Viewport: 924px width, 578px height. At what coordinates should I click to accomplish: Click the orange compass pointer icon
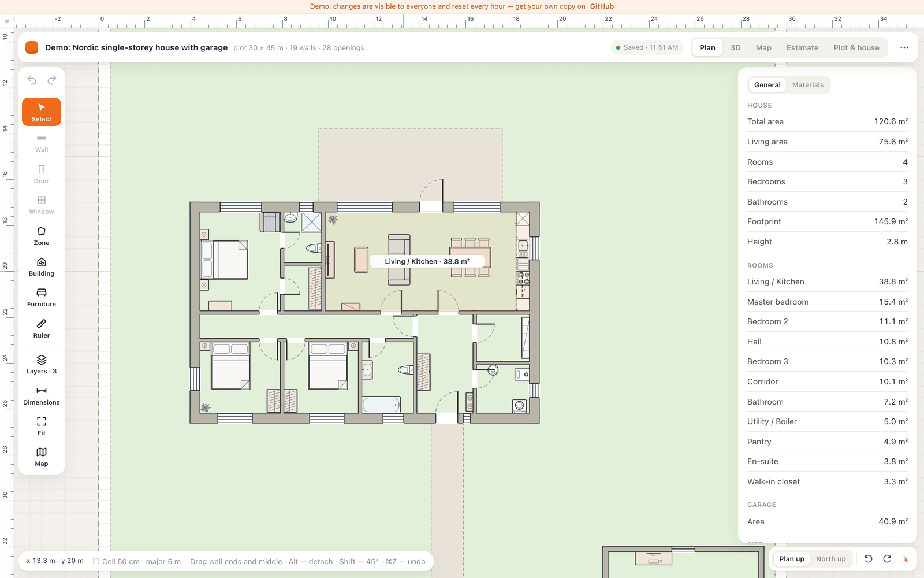[x=906, y=559]
